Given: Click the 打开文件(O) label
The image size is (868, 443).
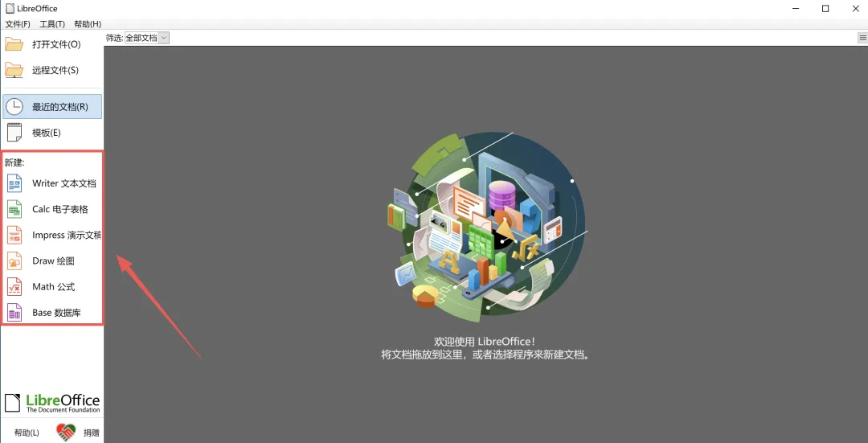Looking at the screenshot, I should tap(56, 44).
